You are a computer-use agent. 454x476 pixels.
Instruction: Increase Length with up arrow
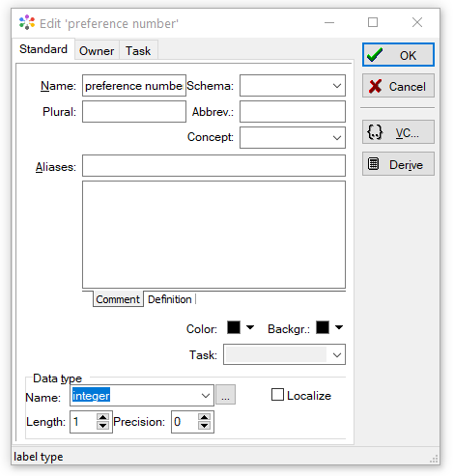[102, 417]
